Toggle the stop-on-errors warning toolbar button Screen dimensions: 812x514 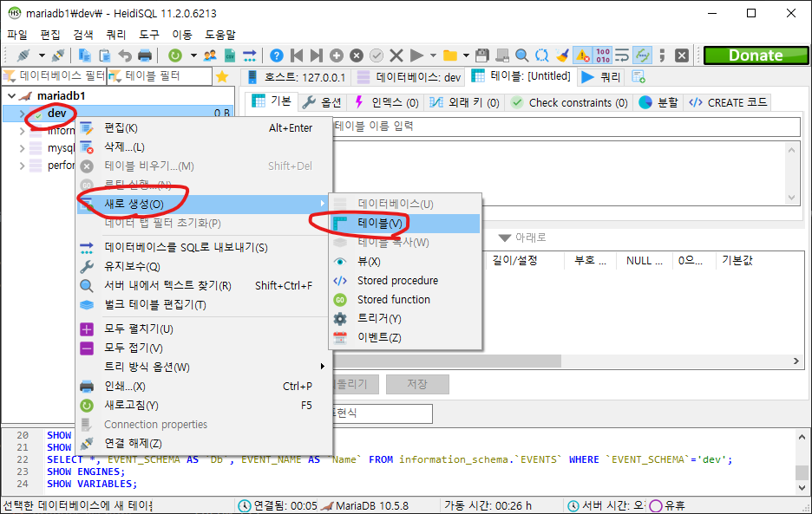pos(583,55)
